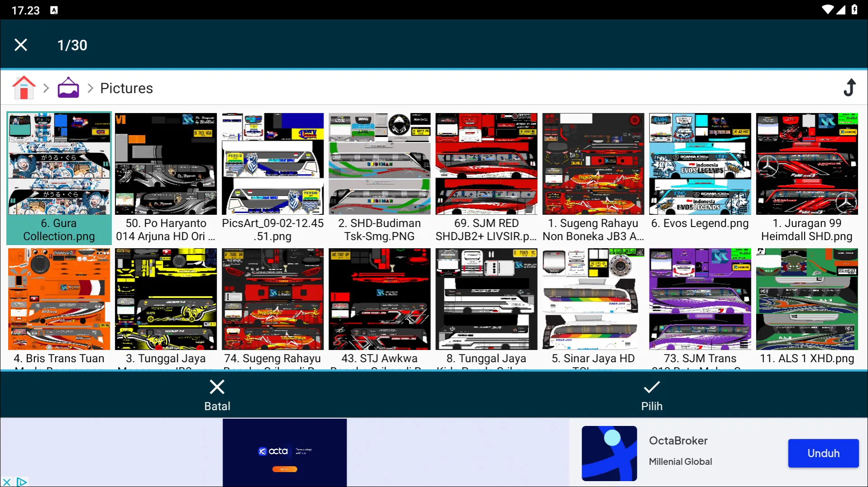
Task: Tap Unduh on the OctaBroker advertisement
Action: tap(823, 453)
